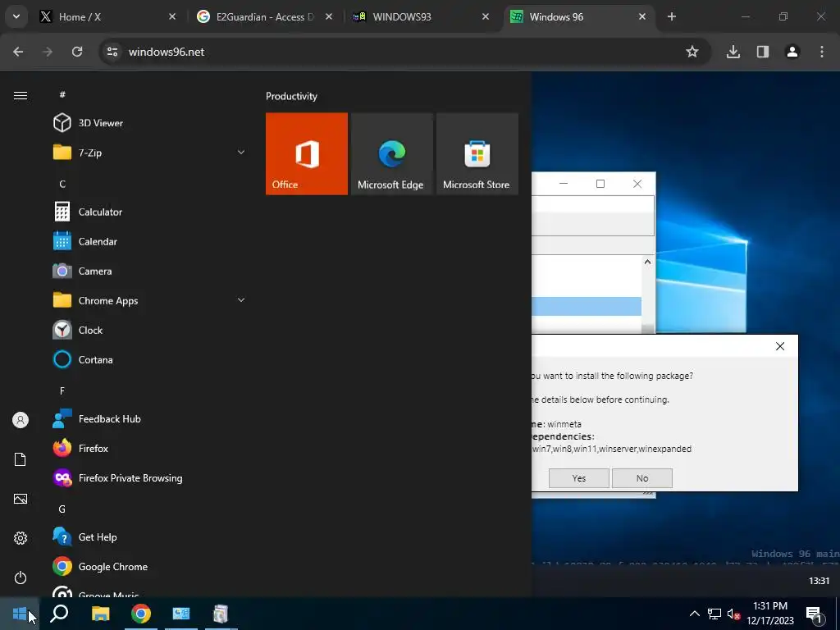
Task: Expand the Start menu hamburger button
Action: pos(21,95)
